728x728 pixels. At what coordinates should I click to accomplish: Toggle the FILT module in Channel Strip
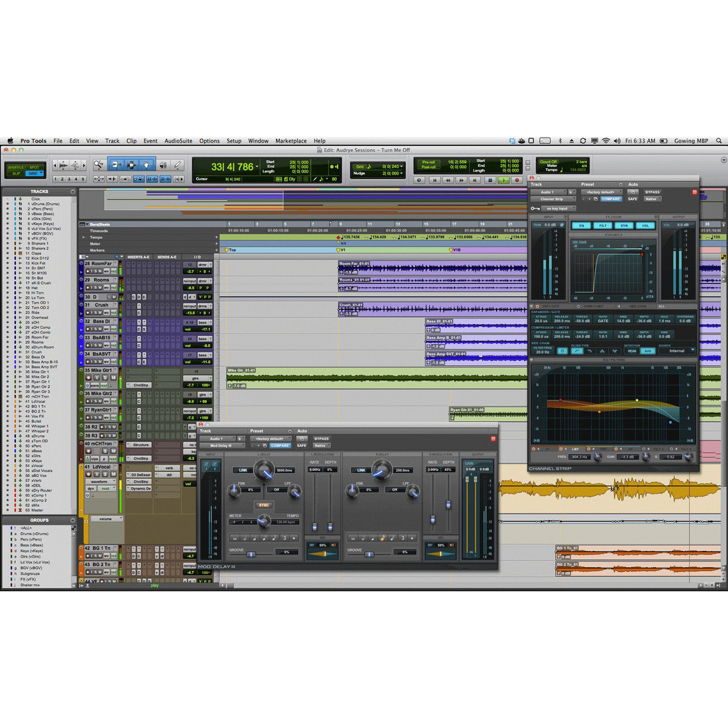click(x=602, y=225)
